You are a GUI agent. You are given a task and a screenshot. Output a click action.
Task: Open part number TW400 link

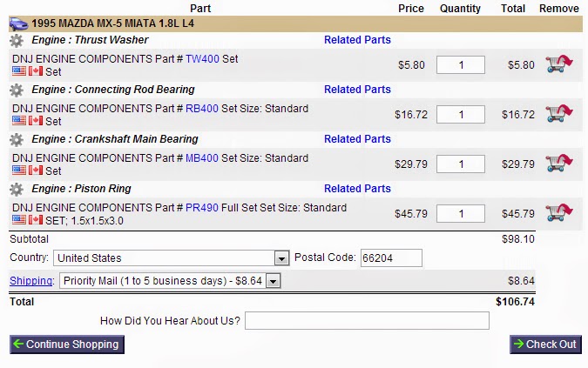pos(202,59)
